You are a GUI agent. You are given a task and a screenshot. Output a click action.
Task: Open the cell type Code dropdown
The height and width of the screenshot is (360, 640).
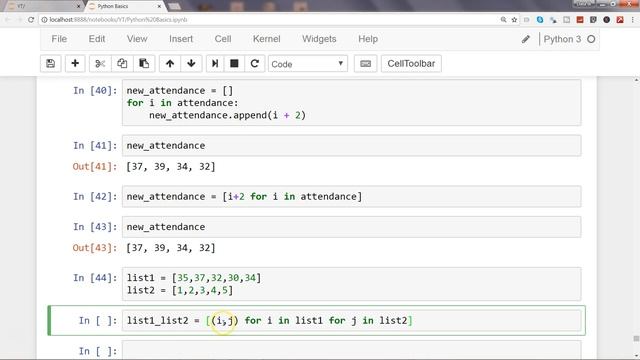click(x=308, y=64)
